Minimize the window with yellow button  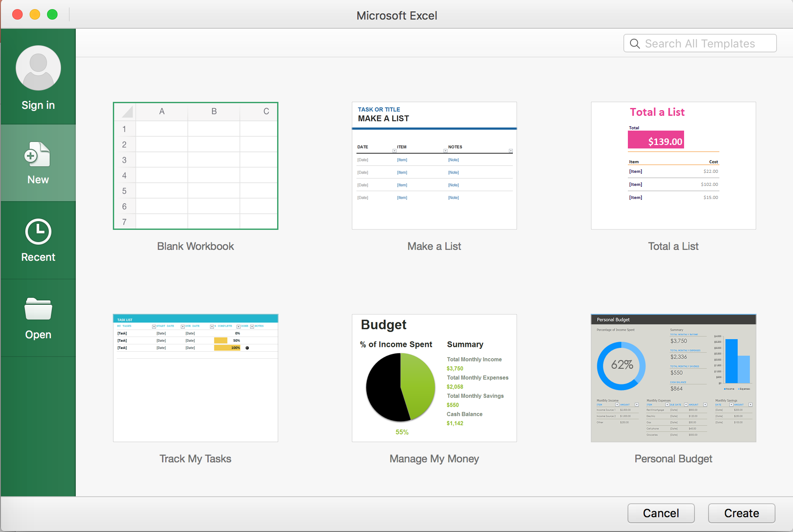tap(35, 14)
